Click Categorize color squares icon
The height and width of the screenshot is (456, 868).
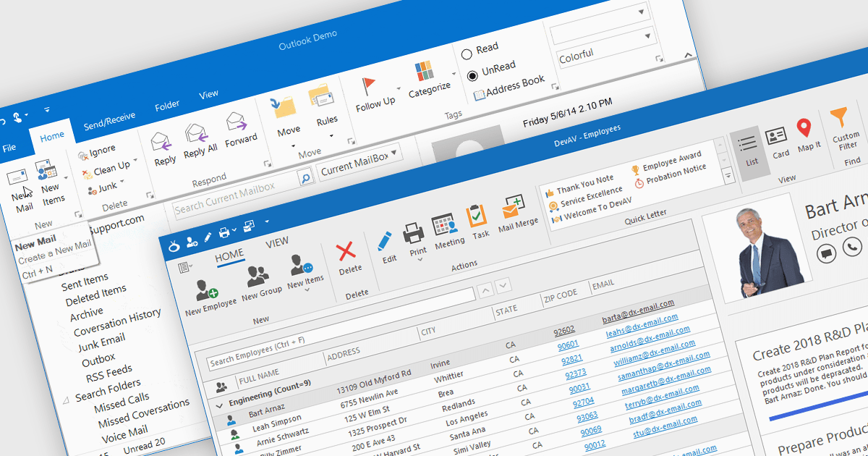click(x=425, y=71)
